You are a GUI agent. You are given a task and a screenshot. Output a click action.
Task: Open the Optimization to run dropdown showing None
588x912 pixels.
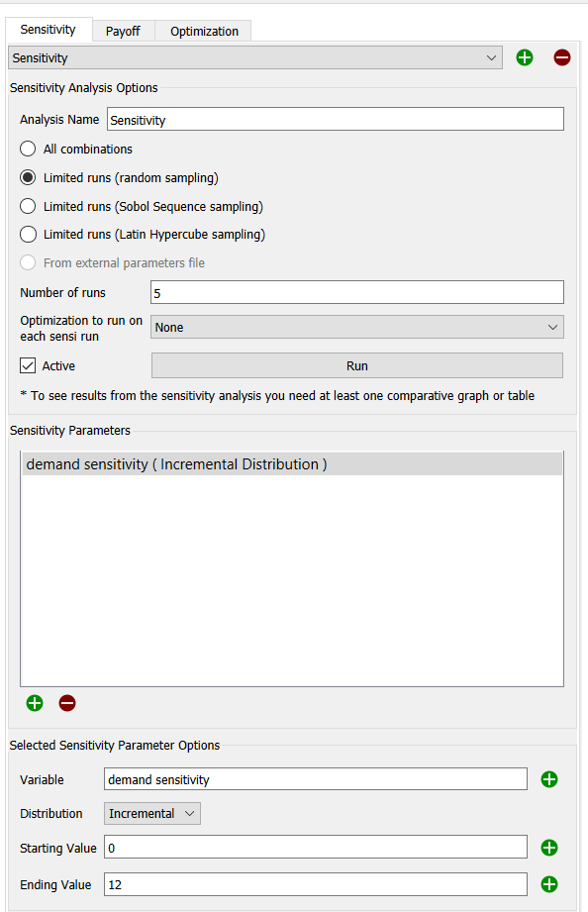[x=357, y=328]
